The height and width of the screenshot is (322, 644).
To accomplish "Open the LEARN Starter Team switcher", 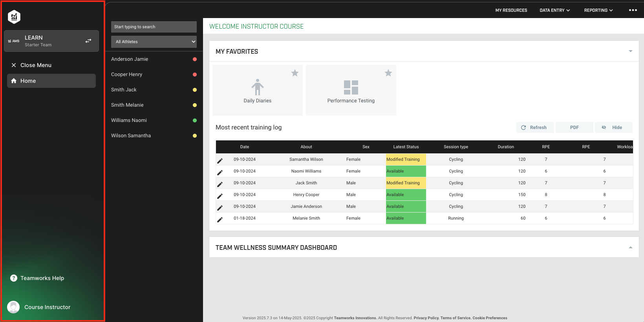I will (x=51, y=41).
